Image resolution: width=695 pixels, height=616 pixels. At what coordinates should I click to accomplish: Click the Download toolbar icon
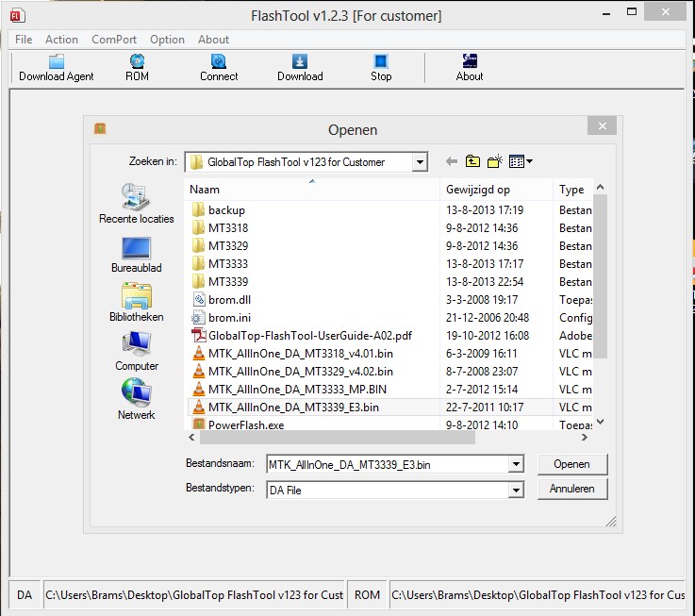click(300, 61)
